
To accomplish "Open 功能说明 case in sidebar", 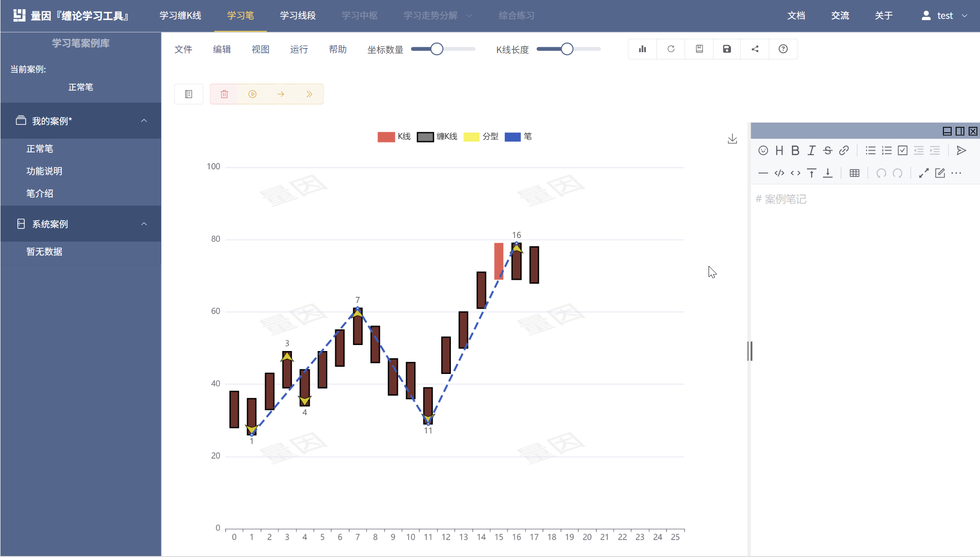I will (x=44, y=171).
